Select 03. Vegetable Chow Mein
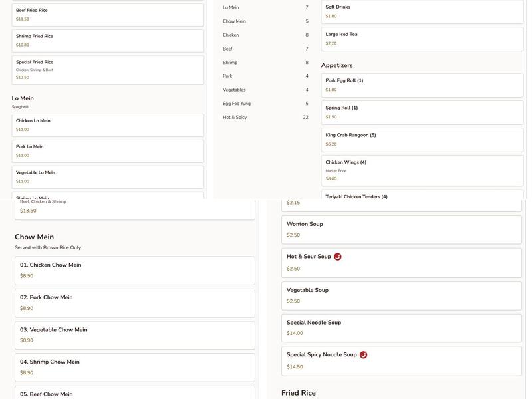This screenshot has width=532, height=399. 135,335
